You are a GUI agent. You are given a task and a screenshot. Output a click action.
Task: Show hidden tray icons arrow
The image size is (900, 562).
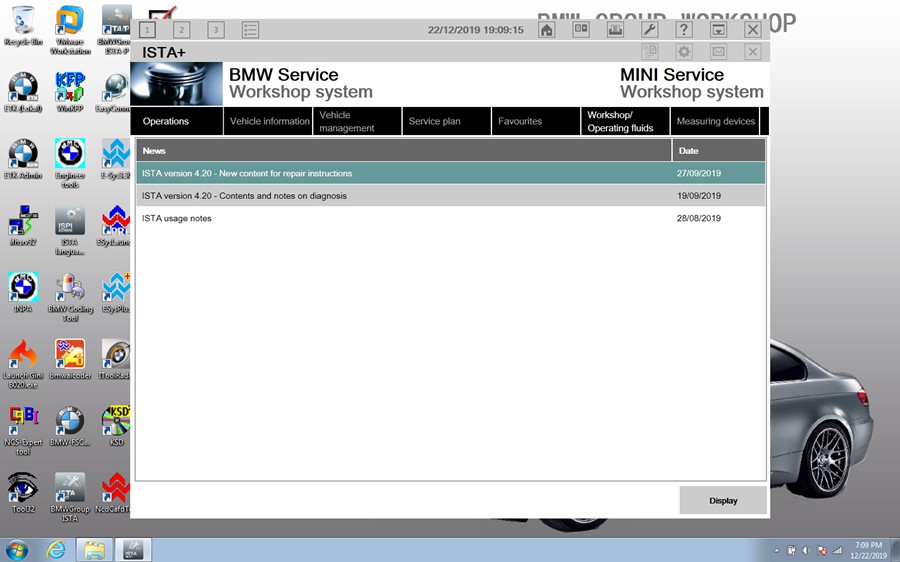(777, 551)
